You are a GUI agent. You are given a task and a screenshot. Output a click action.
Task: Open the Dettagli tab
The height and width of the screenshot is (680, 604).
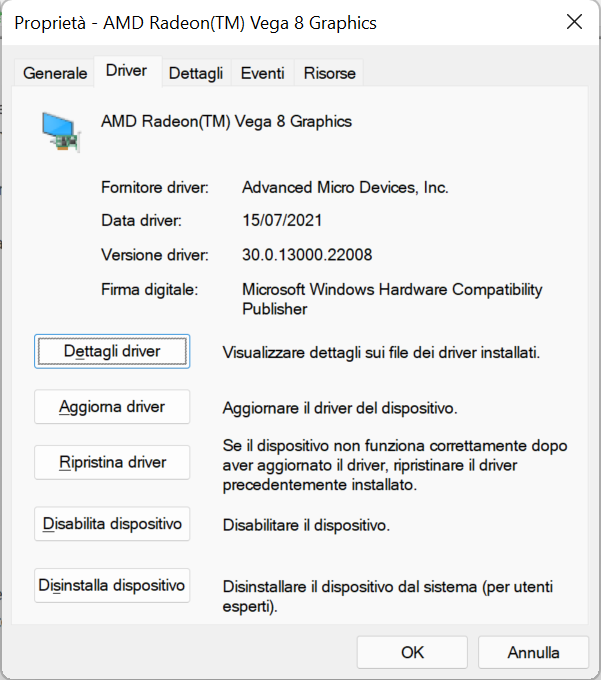(196, 73)
